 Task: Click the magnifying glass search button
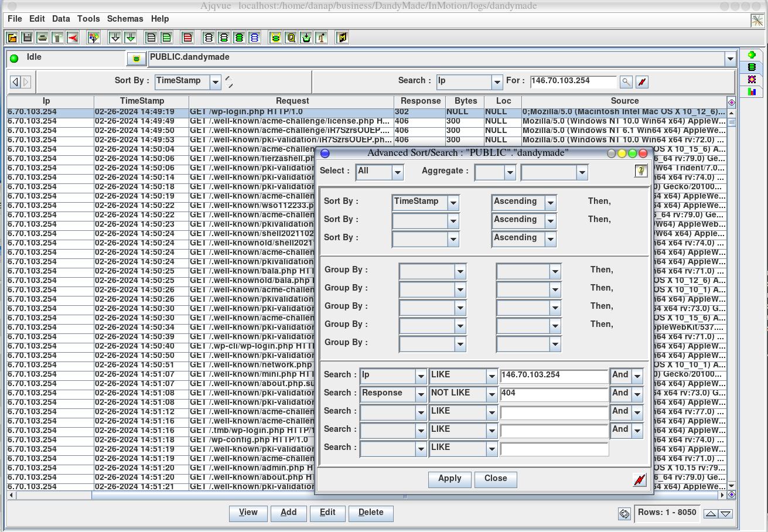tap(626, 82)
